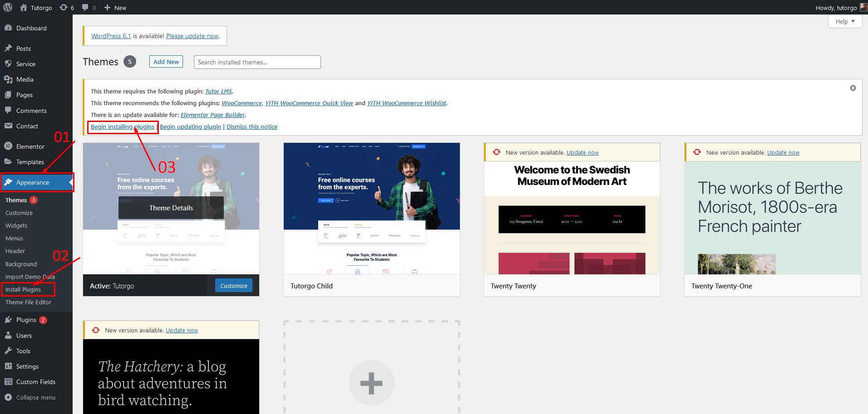
Task: Open the Tutor LMS plugin link
Action: pyautogui.click(x=218, y=91)
